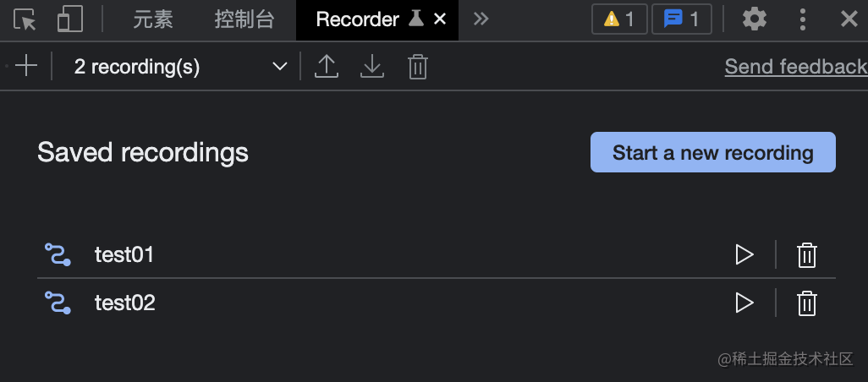Screen dimensions: 868x382
Task: Toggle the device toolbar icon
Action: [70, 19]
